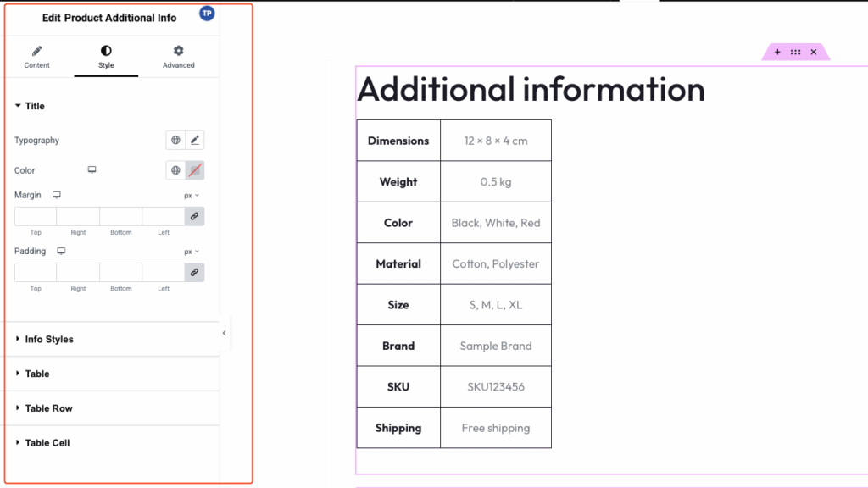Toggle Margin linked values chain button
Screen dimensions: 868x488
point(194,216)
